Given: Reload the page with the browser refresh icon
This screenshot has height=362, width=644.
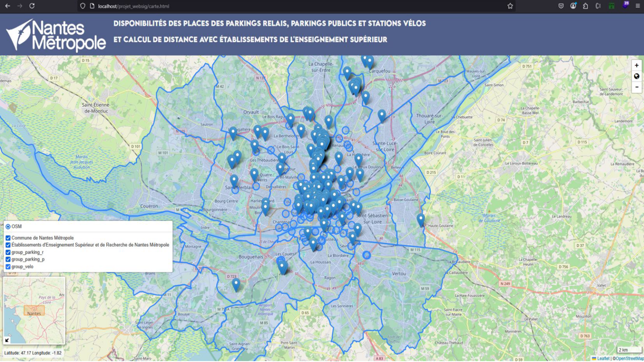Looking at the screenshot, I should click(32, 6).
